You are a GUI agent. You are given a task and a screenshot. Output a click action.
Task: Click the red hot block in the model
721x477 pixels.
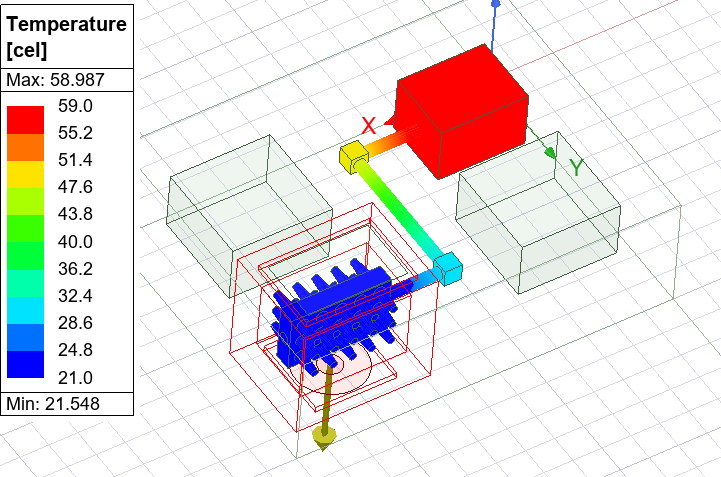click(x=461, y=111)
